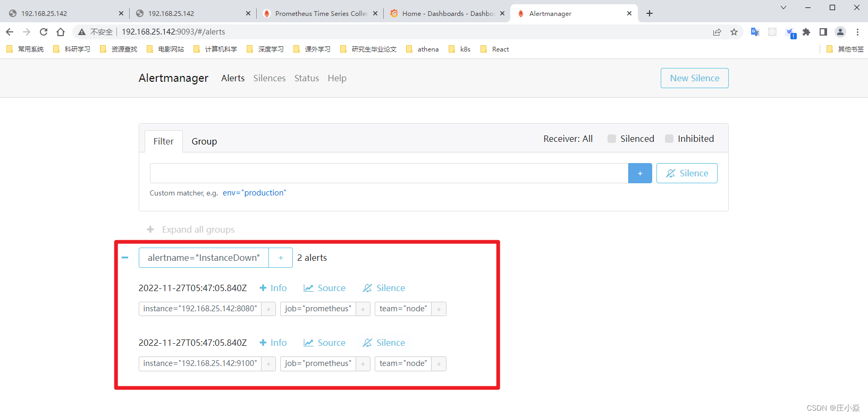The width and height of the screenshot is (868, 417).
Task: Open the 深度学习 bookmark folder
Action: [x=265, y=49]
